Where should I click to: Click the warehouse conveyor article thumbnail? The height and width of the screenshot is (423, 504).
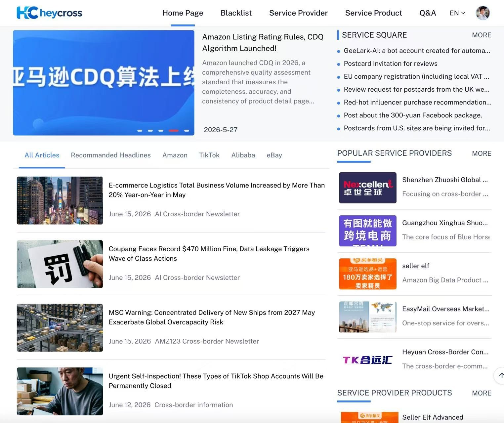[x=60, y=328]
